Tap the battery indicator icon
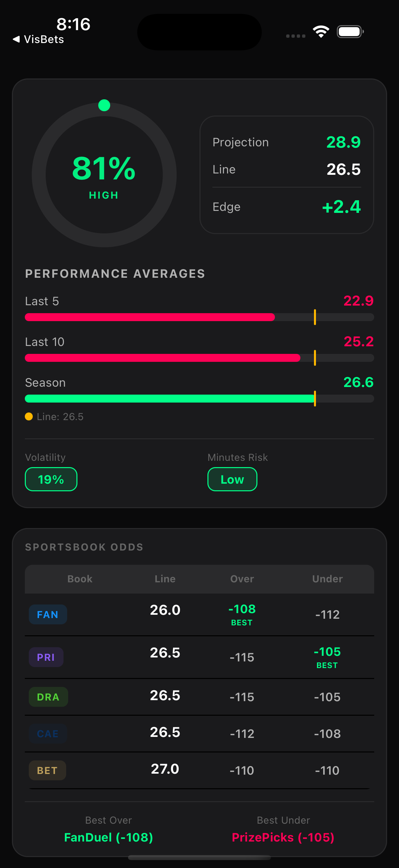 coord(349,31)
